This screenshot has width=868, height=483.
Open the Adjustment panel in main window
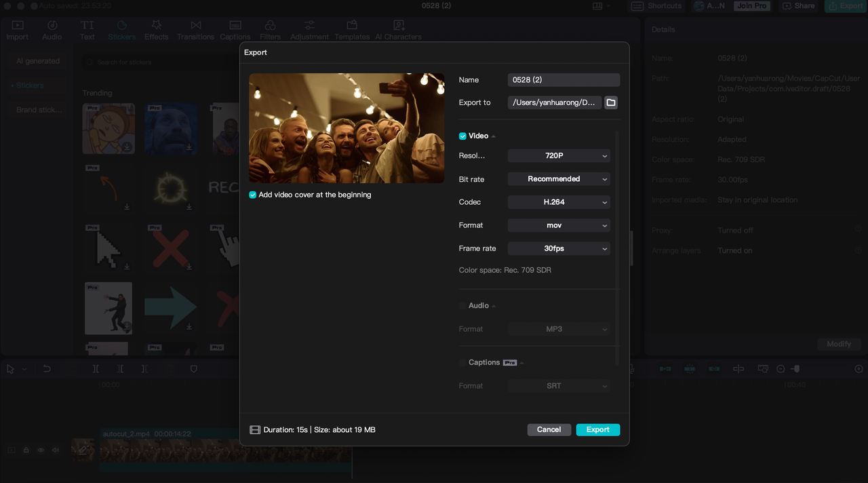coord(309,31)
